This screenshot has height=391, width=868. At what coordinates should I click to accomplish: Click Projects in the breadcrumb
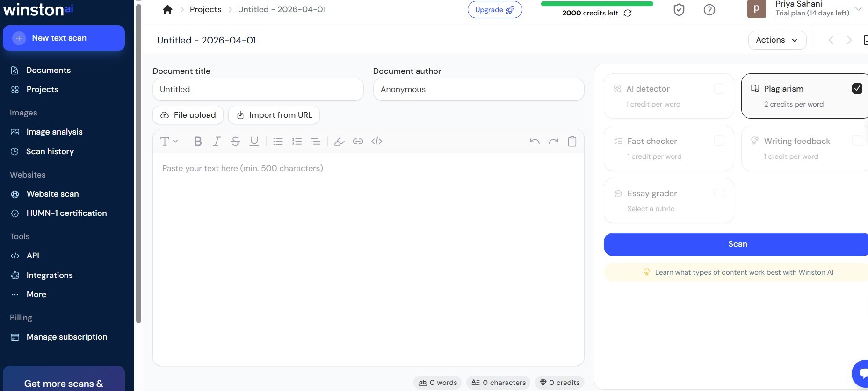[x=205, y=9]
